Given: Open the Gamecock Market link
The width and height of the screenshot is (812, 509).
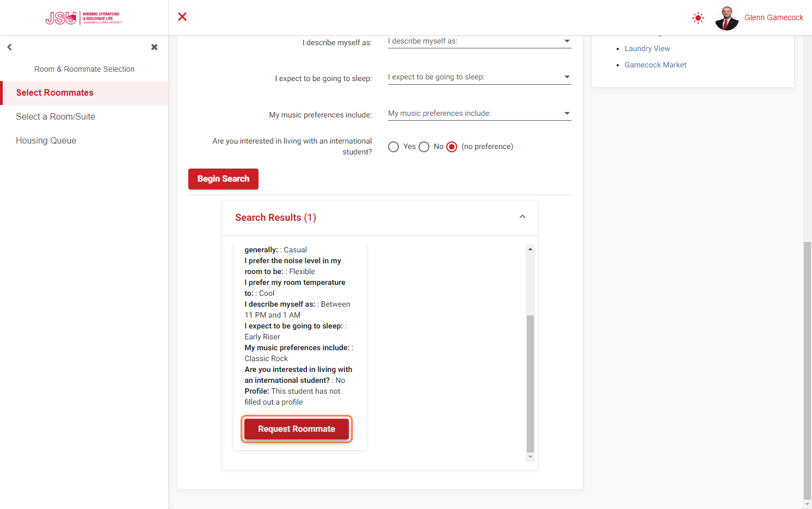Looking at the screenshot, I should pyautogui.click(x=655, y=65).
